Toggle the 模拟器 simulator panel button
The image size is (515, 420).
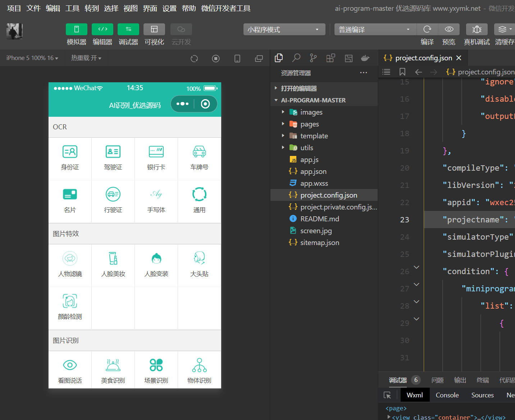point(77,29)
